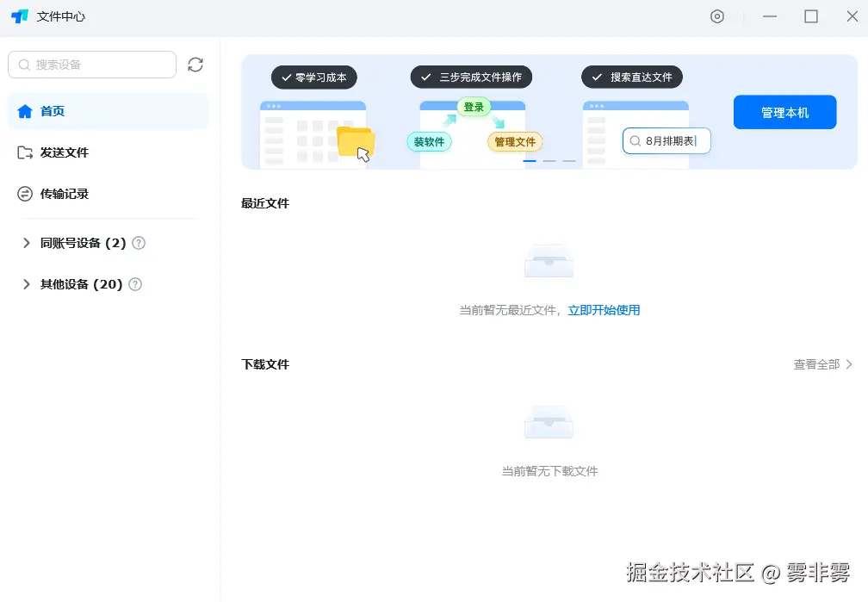
Task: Expand the 同账号设备 (2) chevron
Action: (x=26, y=243)
